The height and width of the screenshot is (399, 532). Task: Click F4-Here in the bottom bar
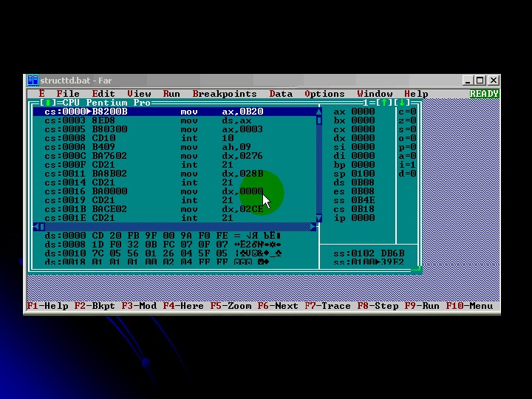183,306
